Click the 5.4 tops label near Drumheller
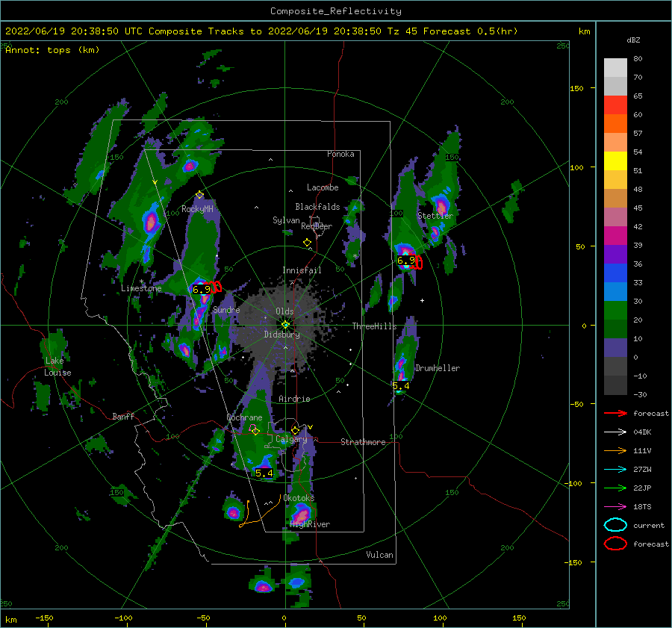 401,386
